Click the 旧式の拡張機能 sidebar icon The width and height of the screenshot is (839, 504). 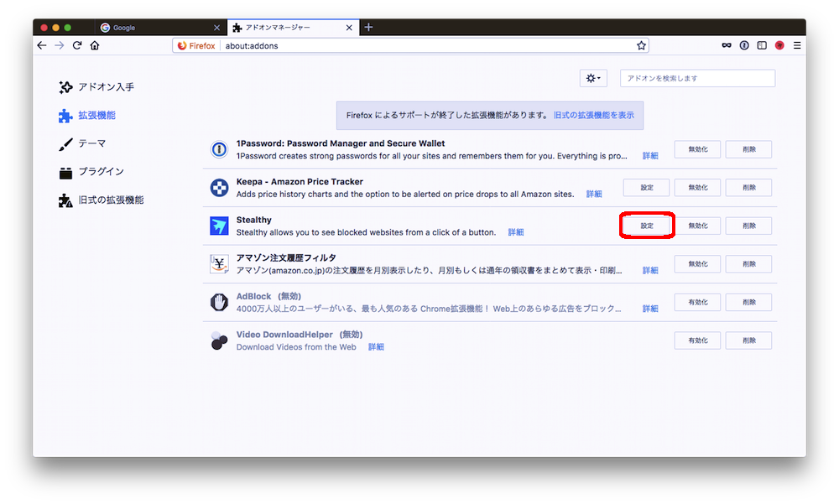pyautogui.click(x=65, y=200)
